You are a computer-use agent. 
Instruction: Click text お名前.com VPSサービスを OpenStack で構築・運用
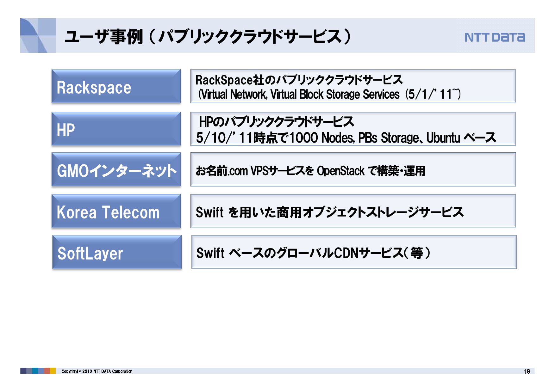(310, 171)
